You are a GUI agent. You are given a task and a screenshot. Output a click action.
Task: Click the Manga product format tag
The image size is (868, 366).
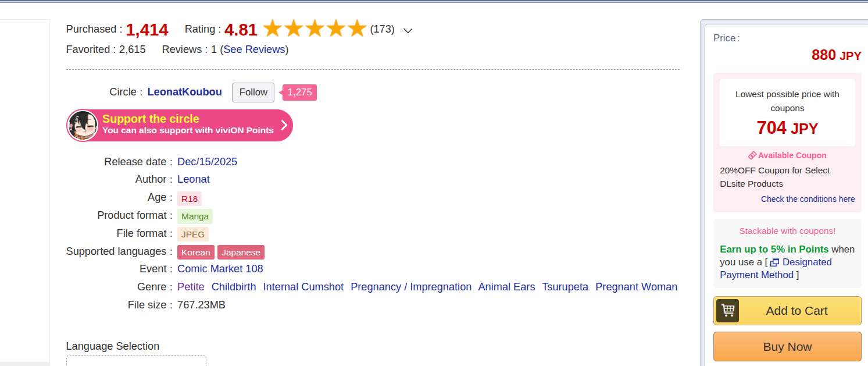[195, 216]
